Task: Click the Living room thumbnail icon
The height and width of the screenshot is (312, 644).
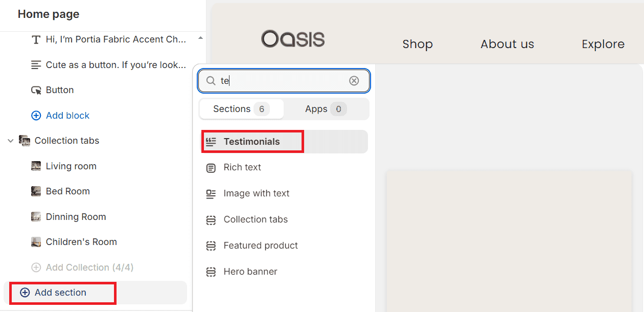Action: pyautogui.click(x=36, y=166)
